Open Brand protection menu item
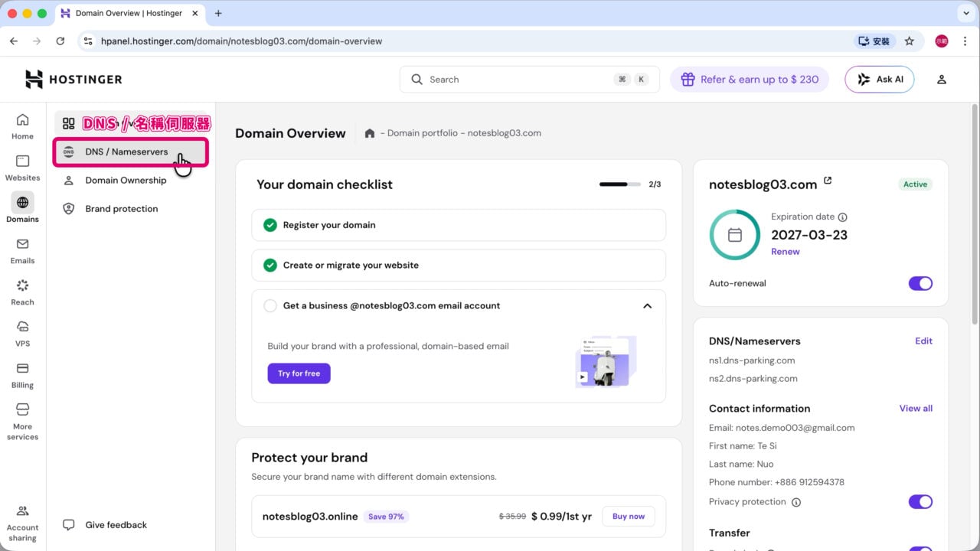Screen dimensions: 980x551 click(x=130, y=209)
